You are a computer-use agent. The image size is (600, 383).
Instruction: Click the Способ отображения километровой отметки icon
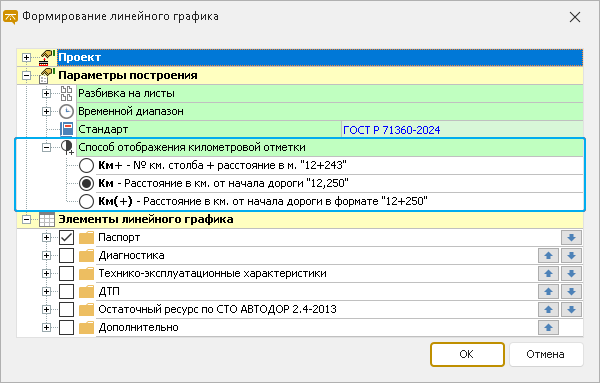67,147
